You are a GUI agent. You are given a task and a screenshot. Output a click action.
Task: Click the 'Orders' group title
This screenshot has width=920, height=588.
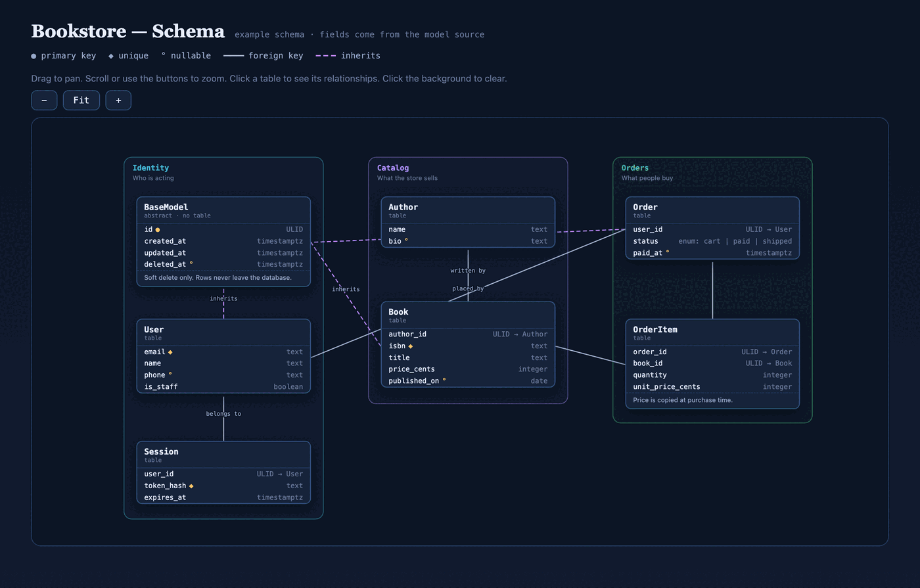635,168
